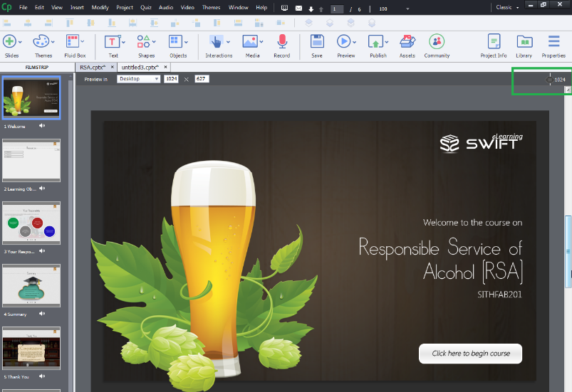Viewport: 572px width, 392px height.
Task: Select the Text tool
Action: coord(113,42)
